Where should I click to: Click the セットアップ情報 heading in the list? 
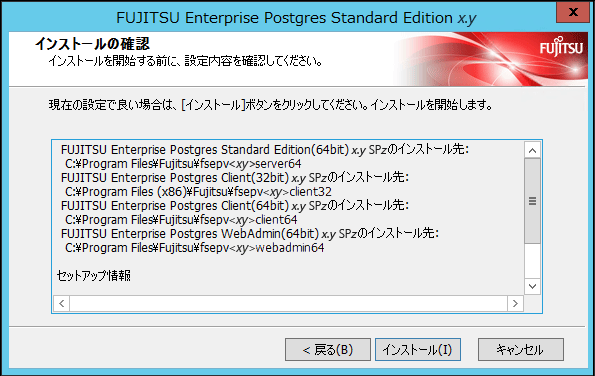tap(94, 276)
